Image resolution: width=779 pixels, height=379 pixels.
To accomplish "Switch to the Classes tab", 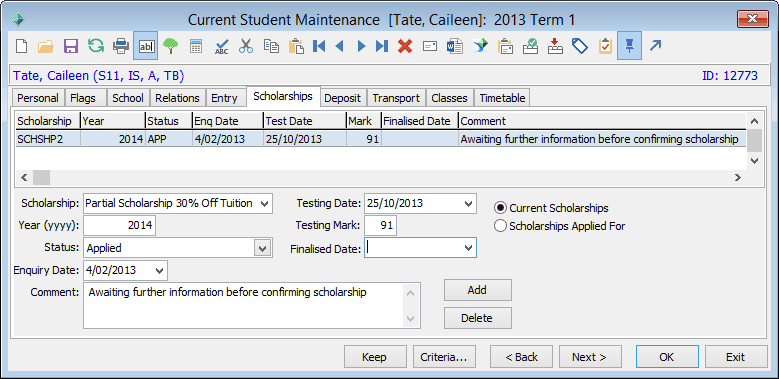I will coord(450,98).
